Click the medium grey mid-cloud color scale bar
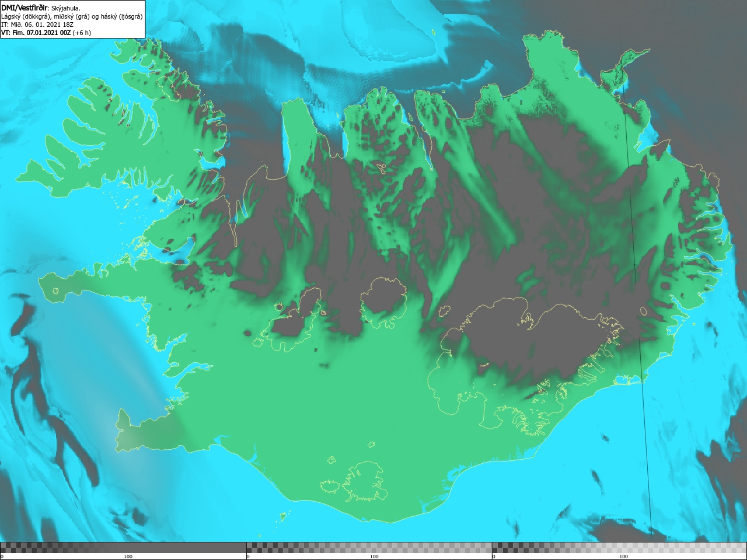 point(369,547)
